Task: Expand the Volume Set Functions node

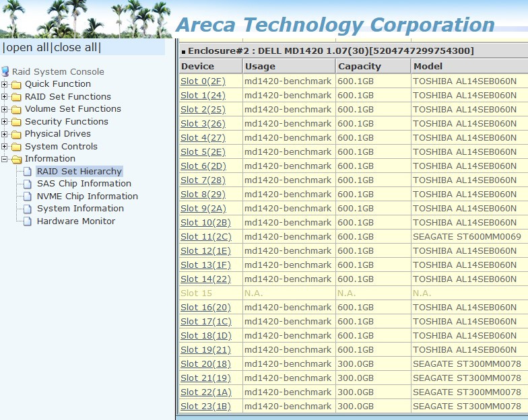Action: (x=4, y=109)
